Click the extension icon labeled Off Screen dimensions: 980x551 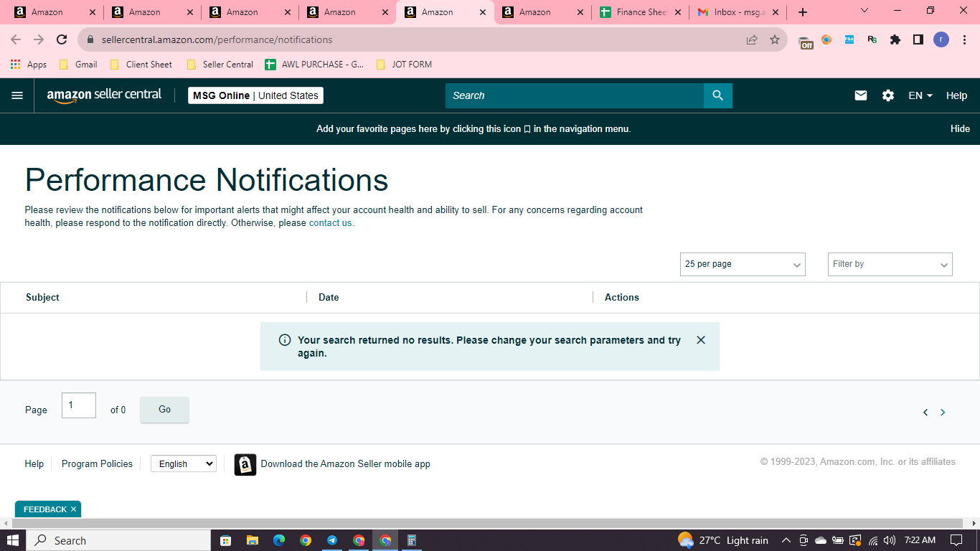point(806,41)
